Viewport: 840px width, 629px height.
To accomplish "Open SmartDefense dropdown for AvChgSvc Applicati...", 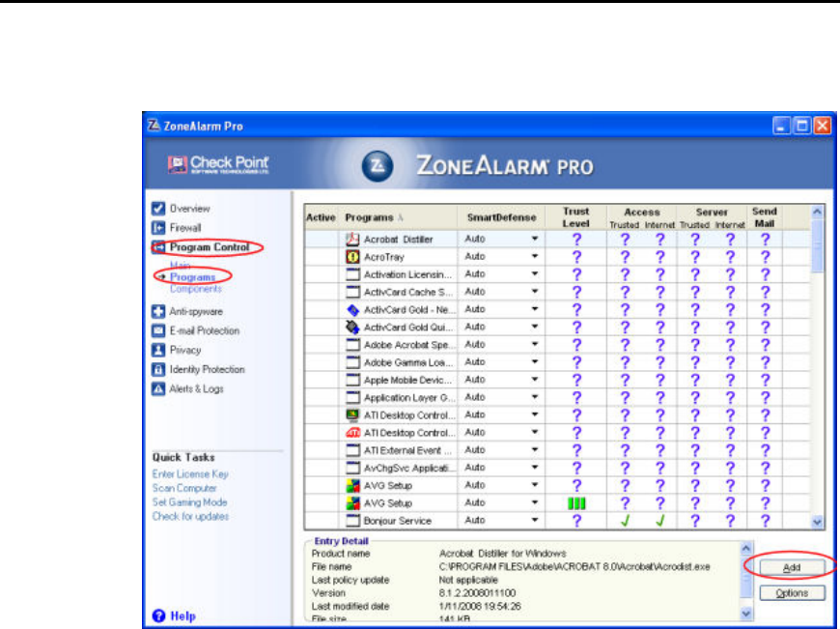I will pyautogui.click(x=534, y=468).
